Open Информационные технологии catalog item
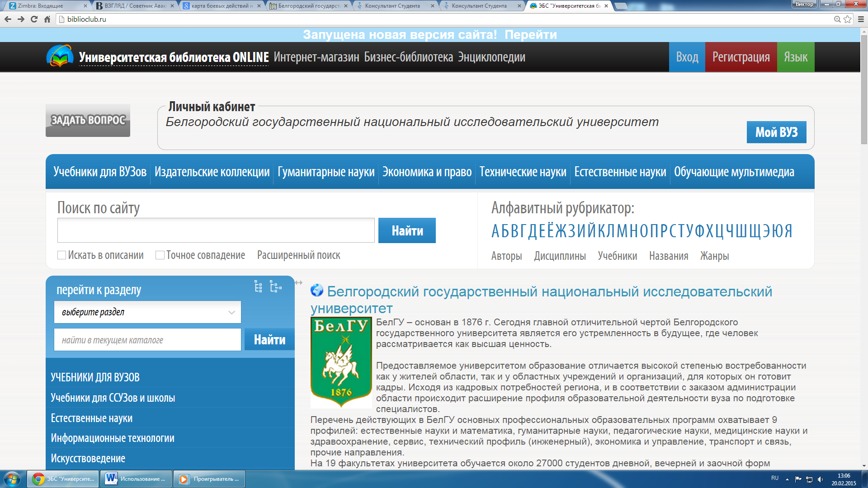This screenshot has height=488, width=868. coord(113,438)
